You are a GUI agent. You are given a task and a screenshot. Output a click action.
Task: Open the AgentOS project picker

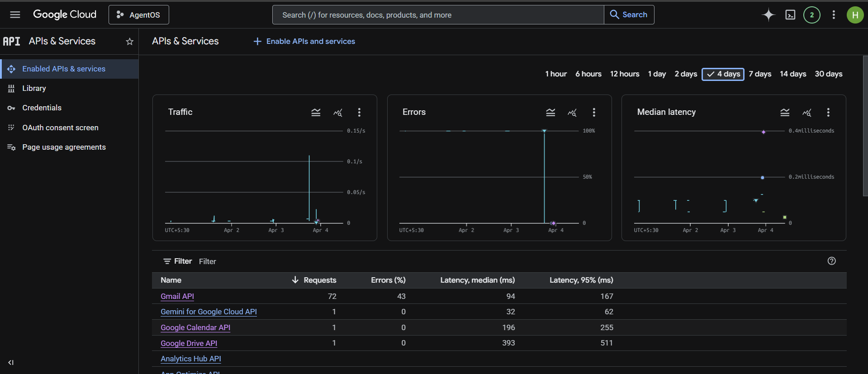139,15
